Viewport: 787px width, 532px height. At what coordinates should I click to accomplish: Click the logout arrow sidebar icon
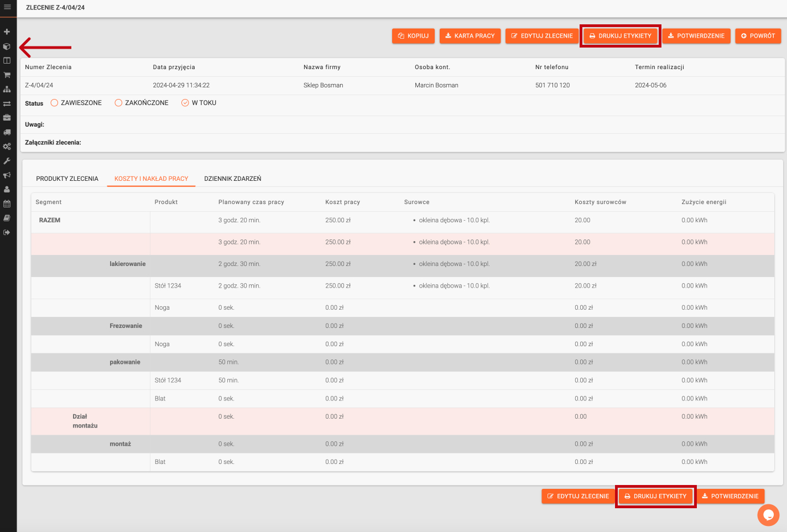click(x=7, y=232)
